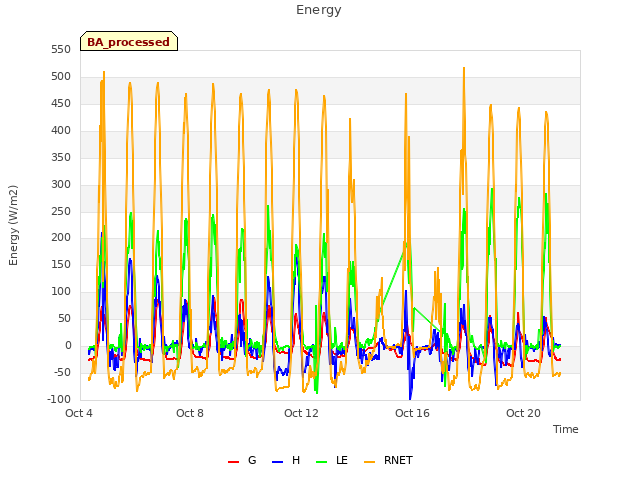Screen dimensions: 640x480
Task: Toggle the G series legend entry
Action: [x=242, y=460]
